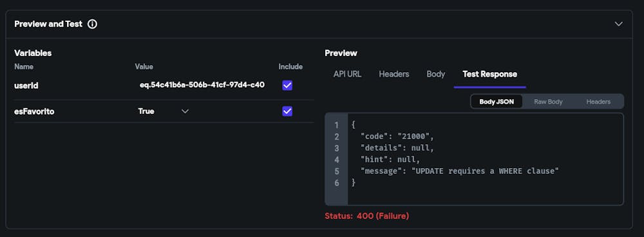This screenshot has height=237, width=644.
Task: Show response Headers in segmented control
Action: (598, 102)
